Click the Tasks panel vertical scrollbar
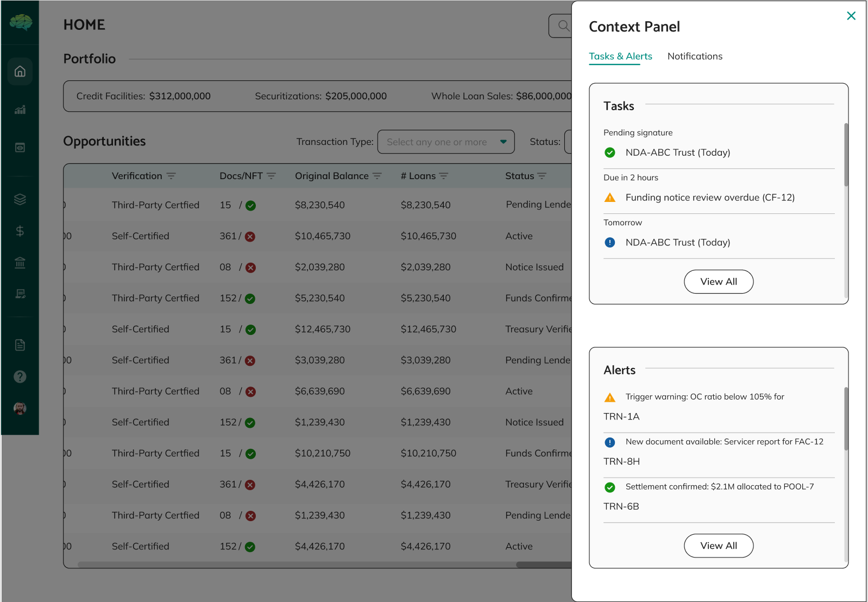 [x=846, y=155]
